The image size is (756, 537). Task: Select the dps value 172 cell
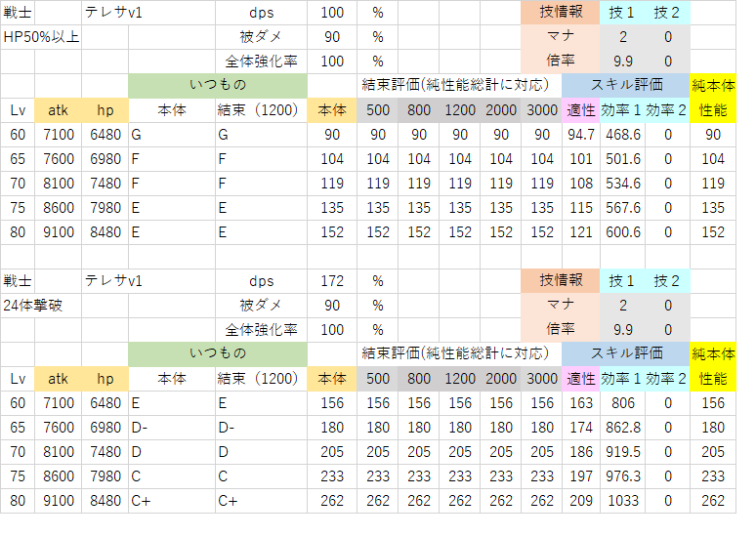click(x=333, y=281)
